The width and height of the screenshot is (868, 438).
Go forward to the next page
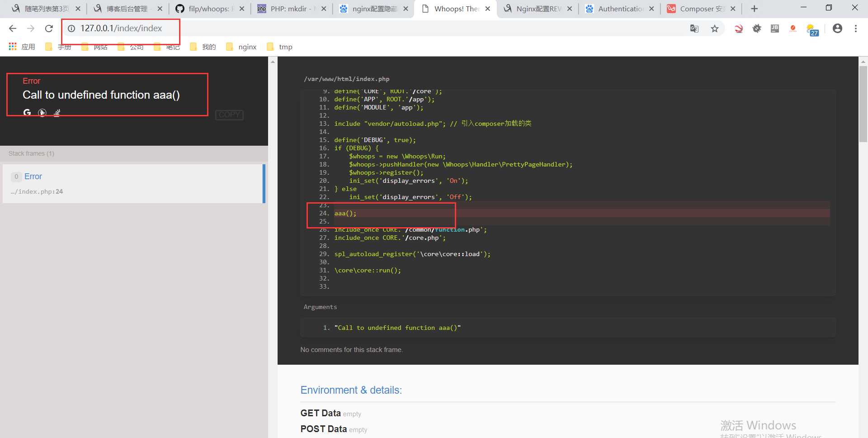(x=31, y=29)
